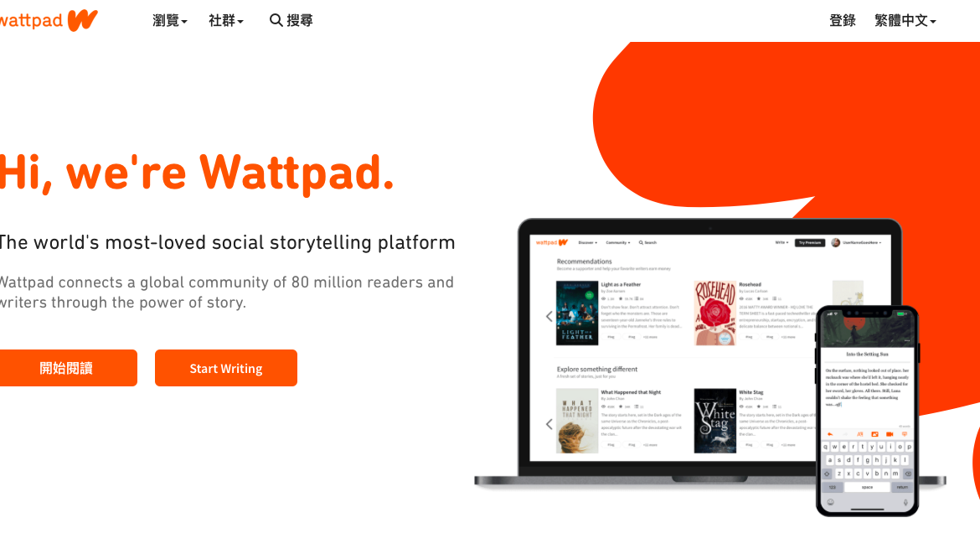980x554 pixels.
Task: Click the What Happened That Night cover
Action: coord(577,421)
